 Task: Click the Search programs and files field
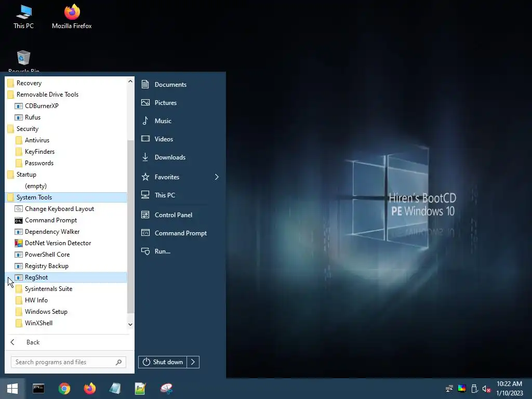pos(68,362)
